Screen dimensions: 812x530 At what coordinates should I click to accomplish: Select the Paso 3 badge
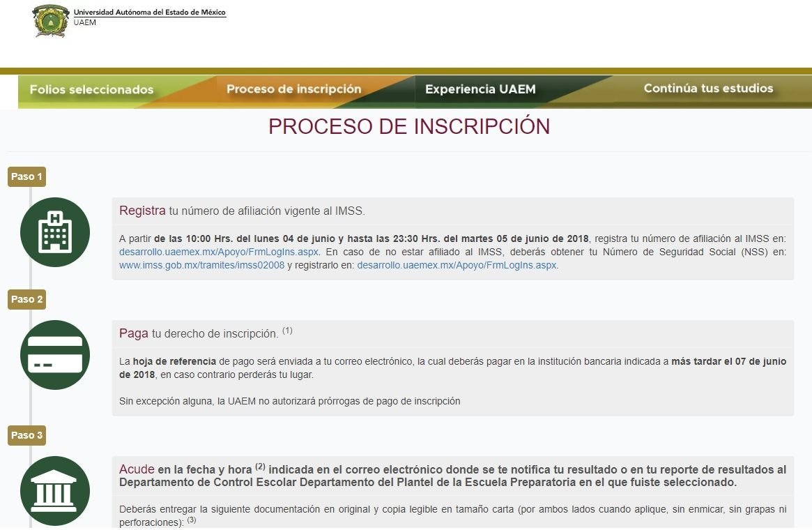pos(26,435)
